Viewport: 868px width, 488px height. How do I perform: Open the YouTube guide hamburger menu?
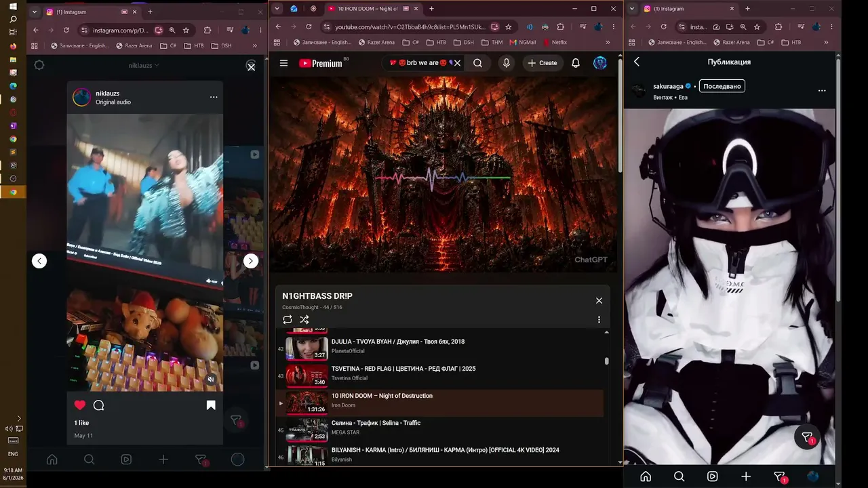pos(283,63)
